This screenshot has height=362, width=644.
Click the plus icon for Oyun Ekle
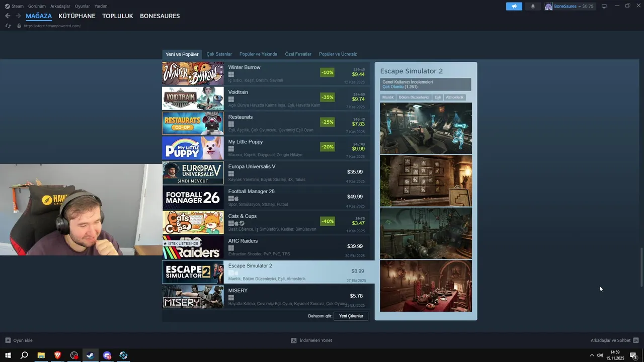pos(8,340)
